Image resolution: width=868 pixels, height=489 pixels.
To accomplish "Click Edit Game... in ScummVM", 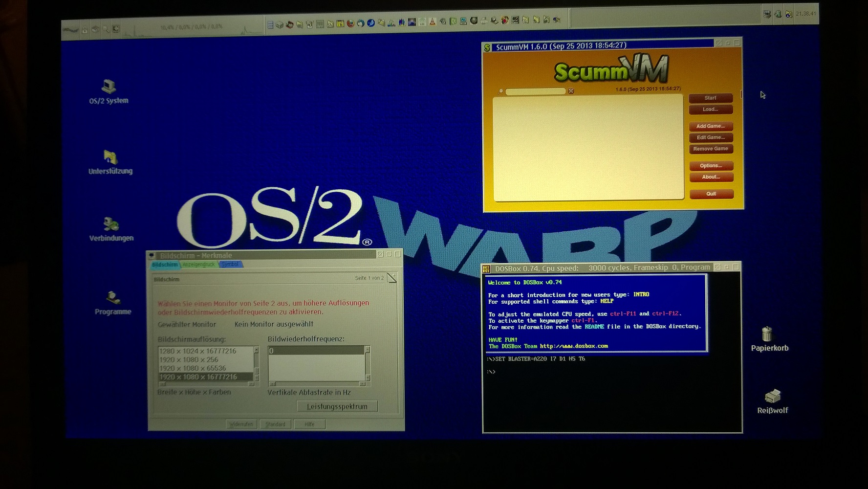I will pyautogui.click(x=711, y=137).
